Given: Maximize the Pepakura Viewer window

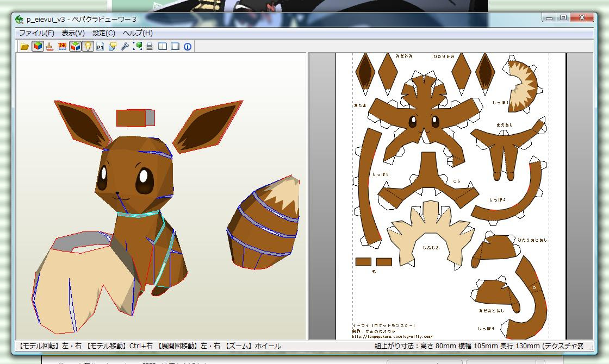Looking at the screenshot, I should [563, 18].
